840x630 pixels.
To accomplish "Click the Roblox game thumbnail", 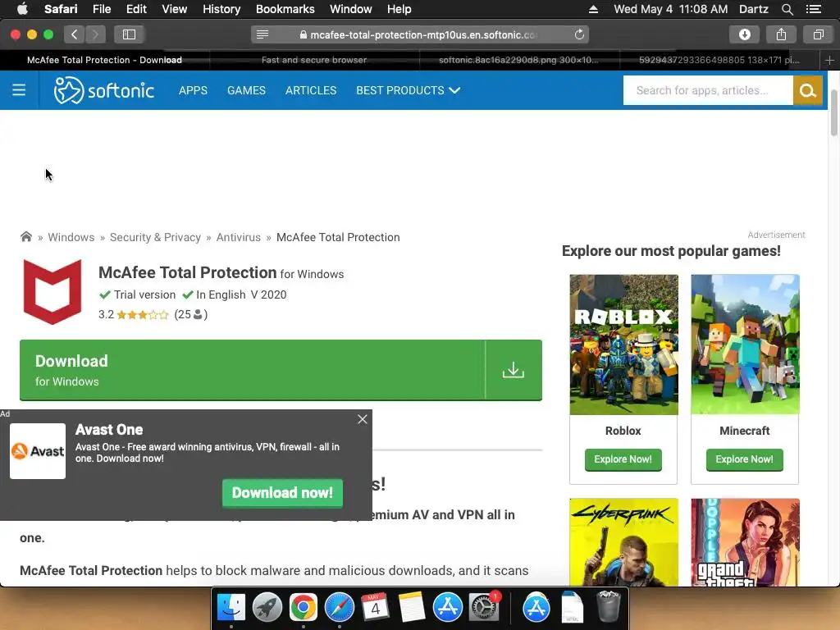I will click(623, 345).
